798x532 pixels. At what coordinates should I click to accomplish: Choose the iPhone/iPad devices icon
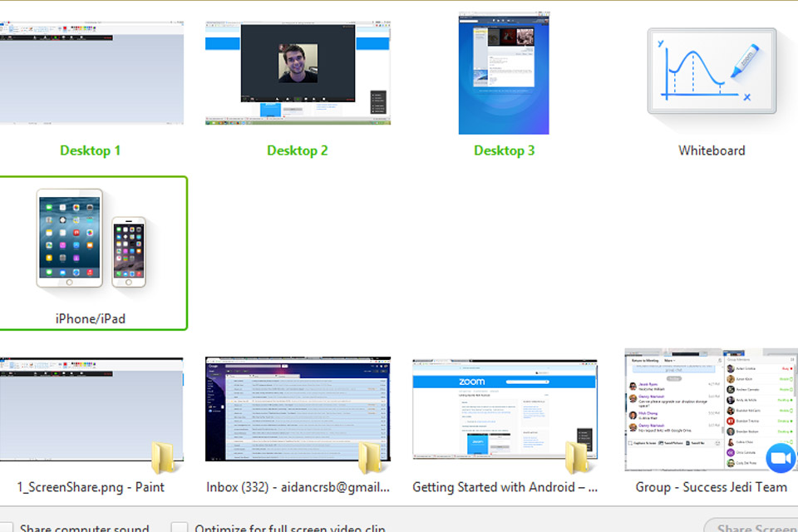[91, 241]
